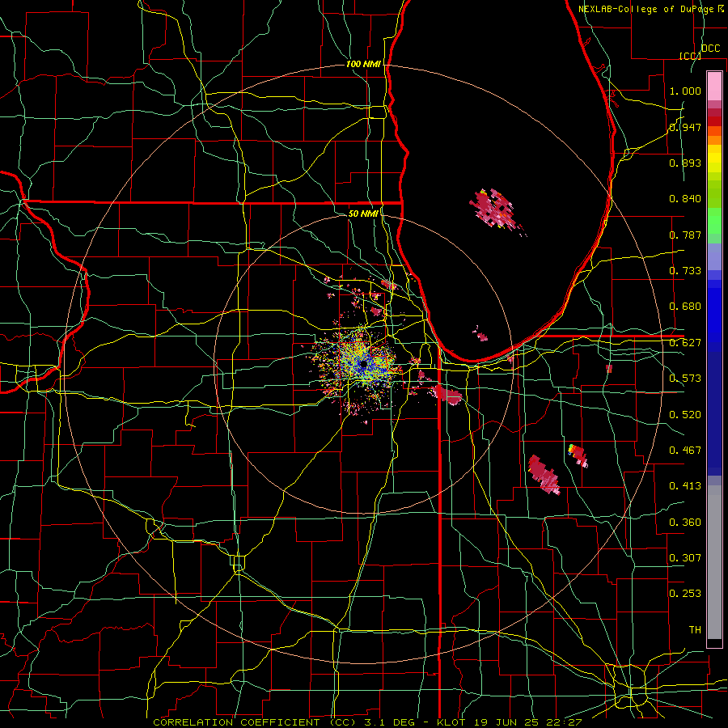
Task: Select the 0.680 scale value
Action: pos(685,307)
